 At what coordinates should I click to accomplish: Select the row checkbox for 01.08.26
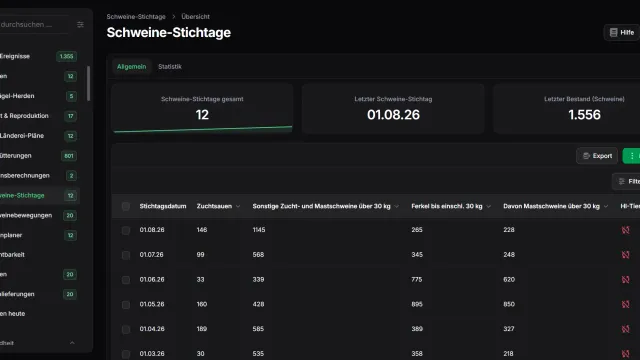(126, 230)
